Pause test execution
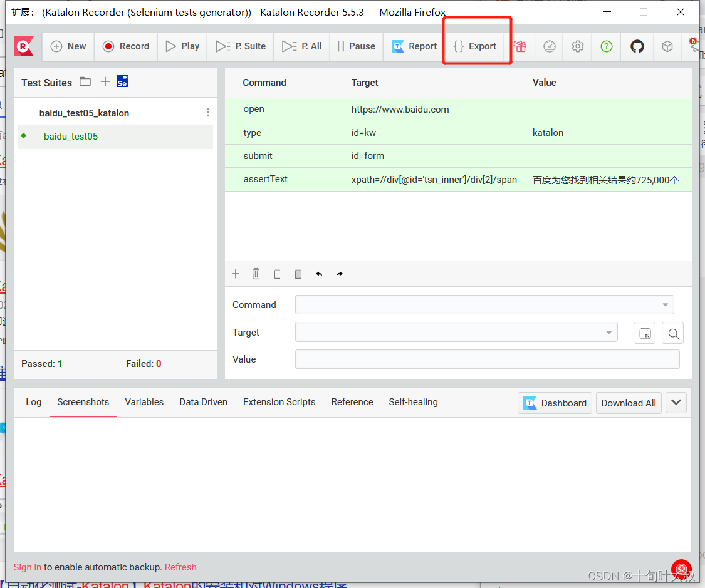 pyautogui.click(x=356, y=46)
